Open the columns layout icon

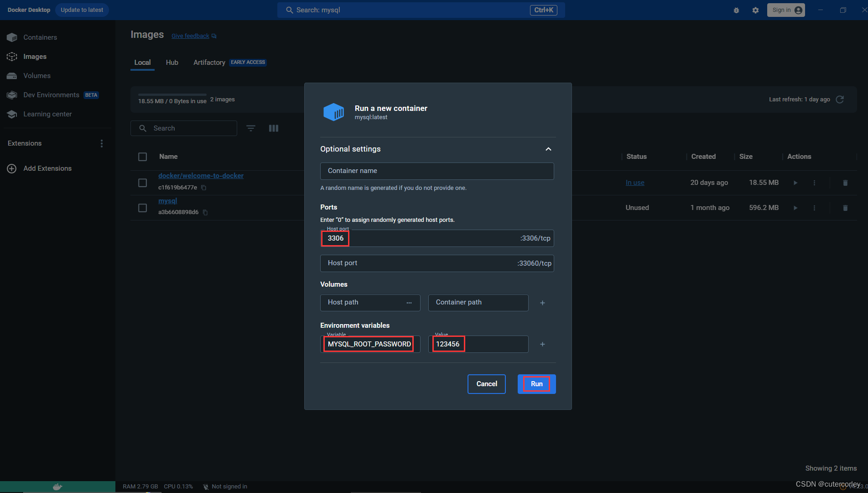274,128
